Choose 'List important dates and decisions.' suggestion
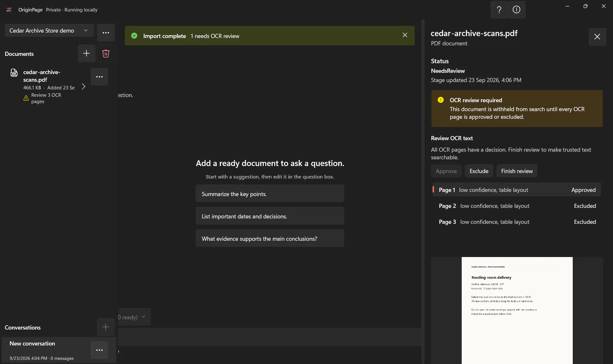The width and height of the screenshot is (613, 364). click(x=270, y=216)
